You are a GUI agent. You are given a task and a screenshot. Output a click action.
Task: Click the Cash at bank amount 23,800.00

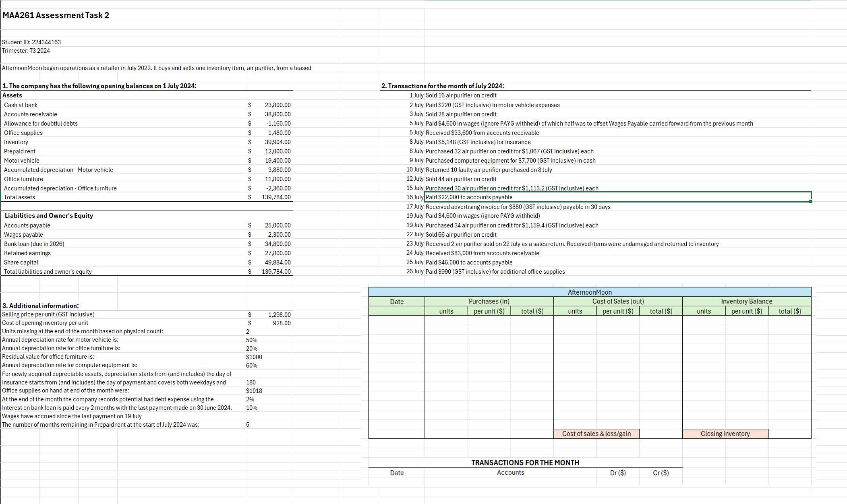277,105
